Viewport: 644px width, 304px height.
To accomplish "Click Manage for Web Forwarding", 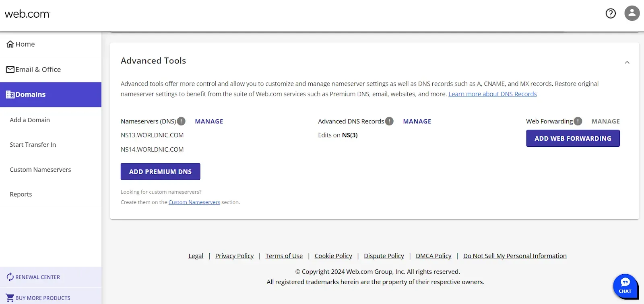I will click(x=606, y=121).
